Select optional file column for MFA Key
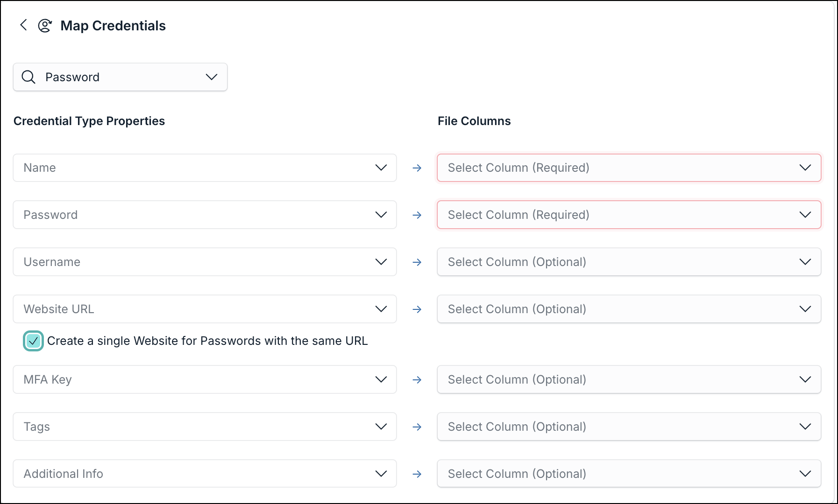838x504 pixels. [x=629, y=379]
